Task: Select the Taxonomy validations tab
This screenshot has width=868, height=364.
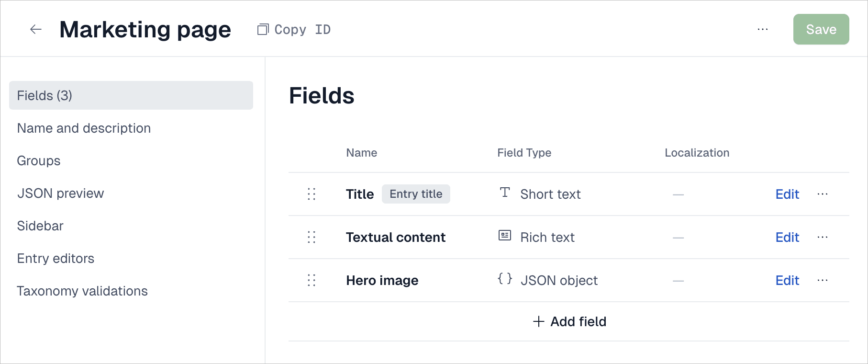Action: coord(82,291)
